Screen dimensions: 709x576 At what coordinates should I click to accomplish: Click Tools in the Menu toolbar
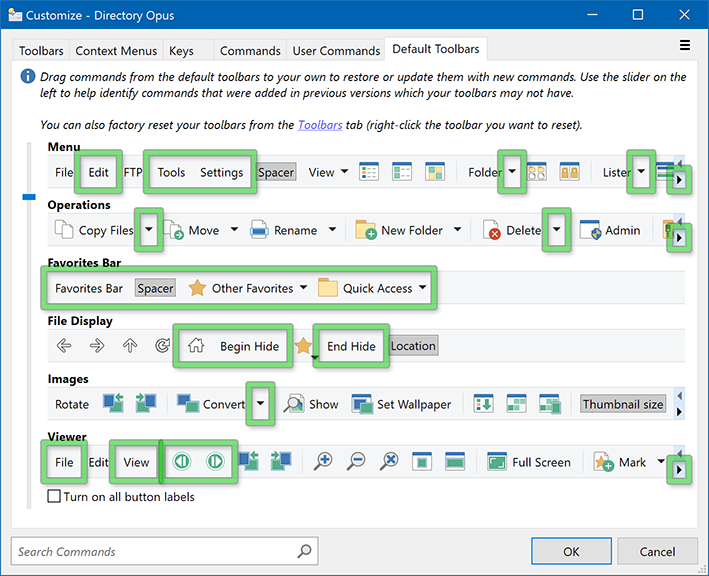(171, 172)
